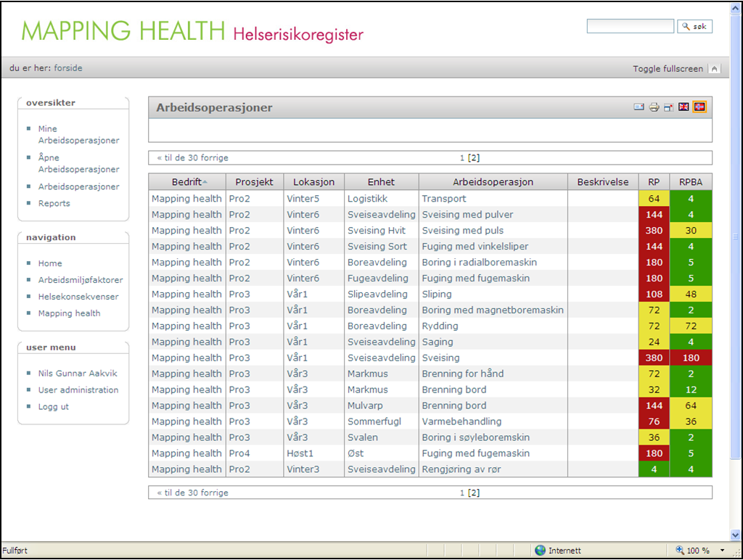Click red RP cell 380 for Sveising med puls
Viewport: 743px width, 560px height.
[x=654, y=231]
